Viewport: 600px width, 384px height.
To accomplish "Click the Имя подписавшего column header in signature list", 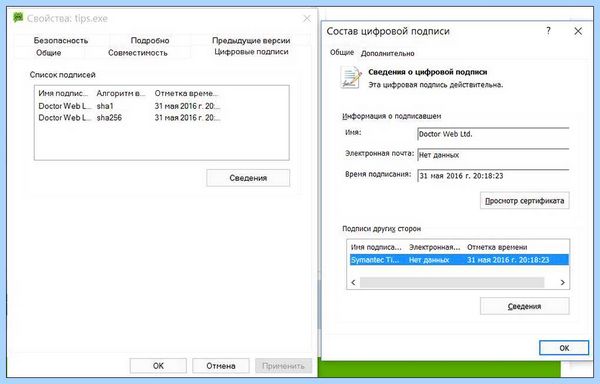I will pos(64,93).
